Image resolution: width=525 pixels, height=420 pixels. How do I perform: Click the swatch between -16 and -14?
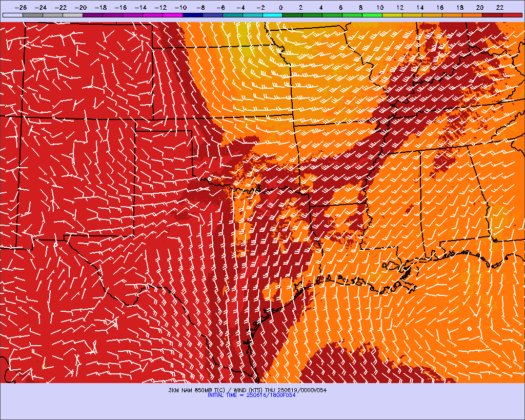[x=133, y=15]
